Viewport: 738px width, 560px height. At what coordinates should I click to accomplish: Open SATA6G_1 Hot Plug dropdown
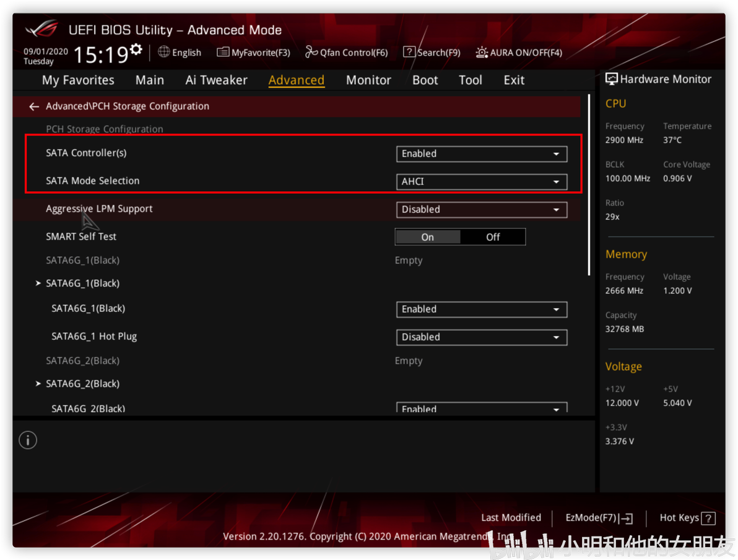(x=482, y=337)
